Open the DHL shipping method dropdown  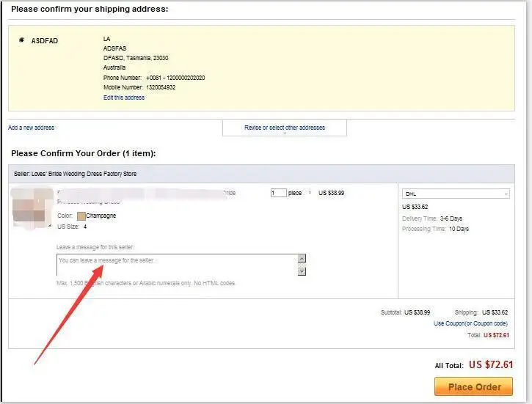click(456, 194)
